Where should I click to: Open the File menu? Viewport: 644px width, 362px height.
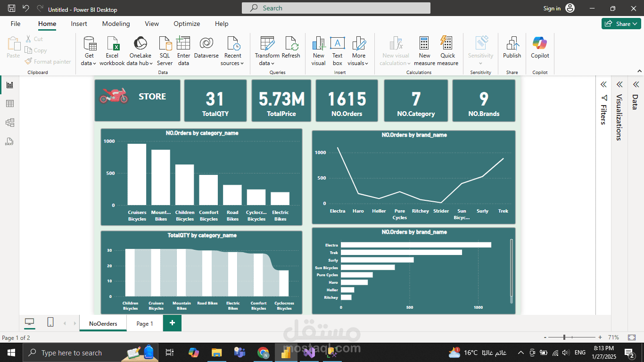click(16, 24)
